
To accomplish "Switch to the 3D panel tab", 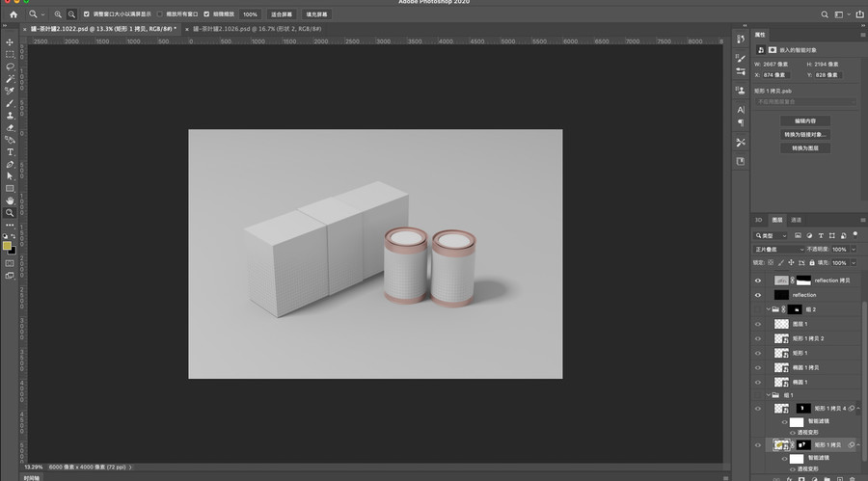I will click(758, 221).
